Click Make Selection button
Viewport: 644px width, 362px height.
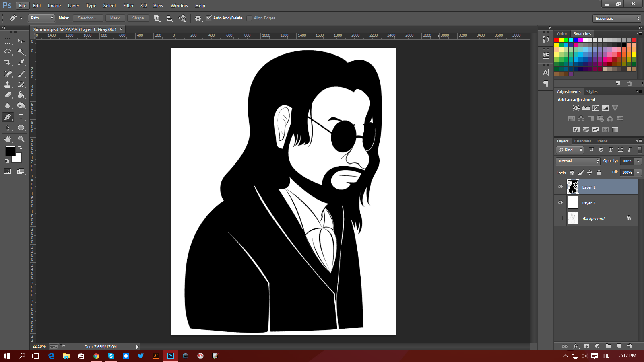point(87,18)
